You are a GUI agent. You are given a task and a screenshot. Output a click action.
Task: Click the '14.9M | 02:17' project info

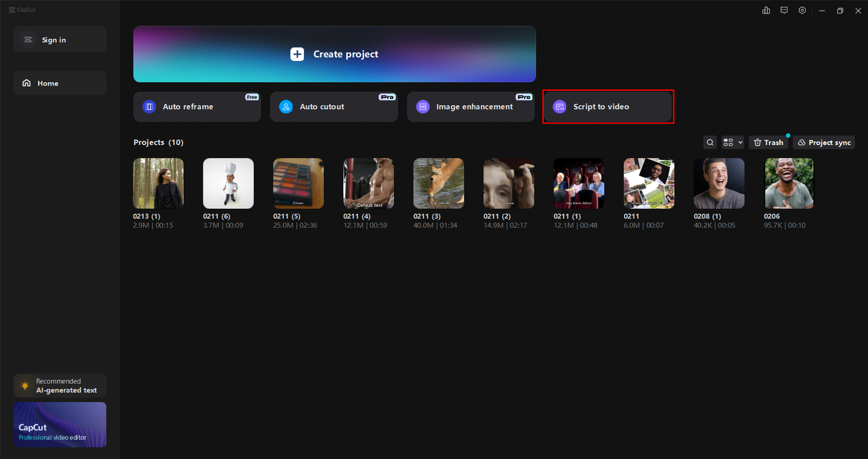505,225
